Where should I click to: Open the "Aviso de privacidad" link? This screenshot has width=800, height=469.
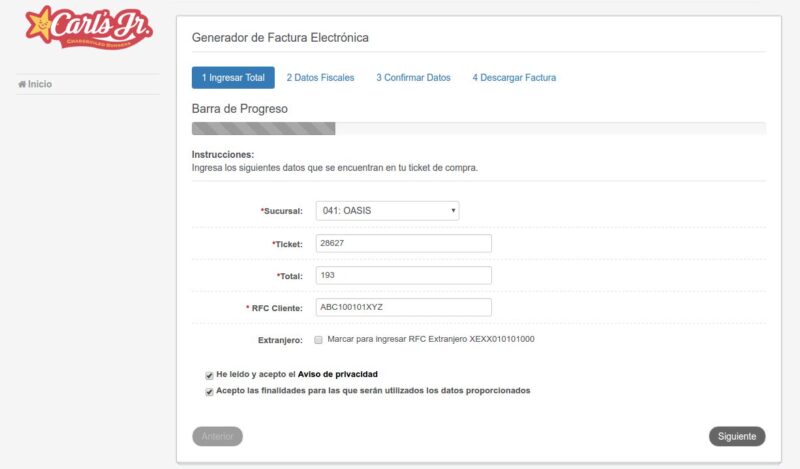[338, 374]
